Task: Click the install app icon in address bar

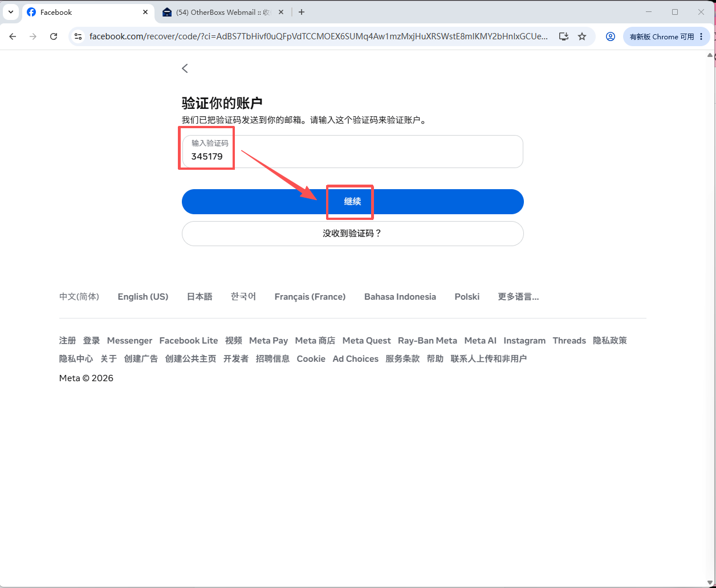Action: tap(563, 36)
